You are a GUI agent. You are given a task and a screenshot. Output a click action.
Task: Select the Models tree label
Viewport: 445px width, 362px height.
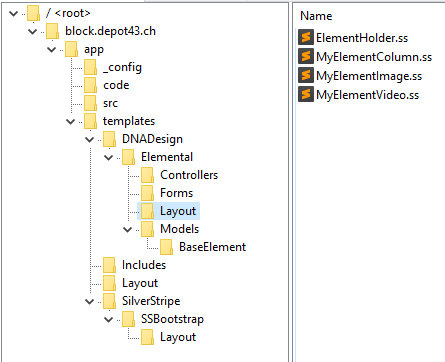179,229
